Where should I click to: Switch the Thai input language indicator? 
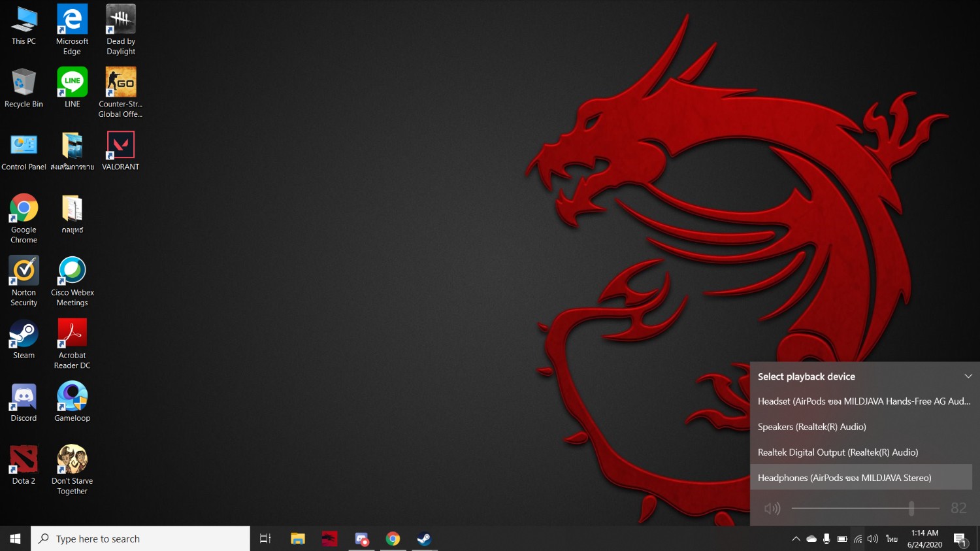(x=892, y=539)
